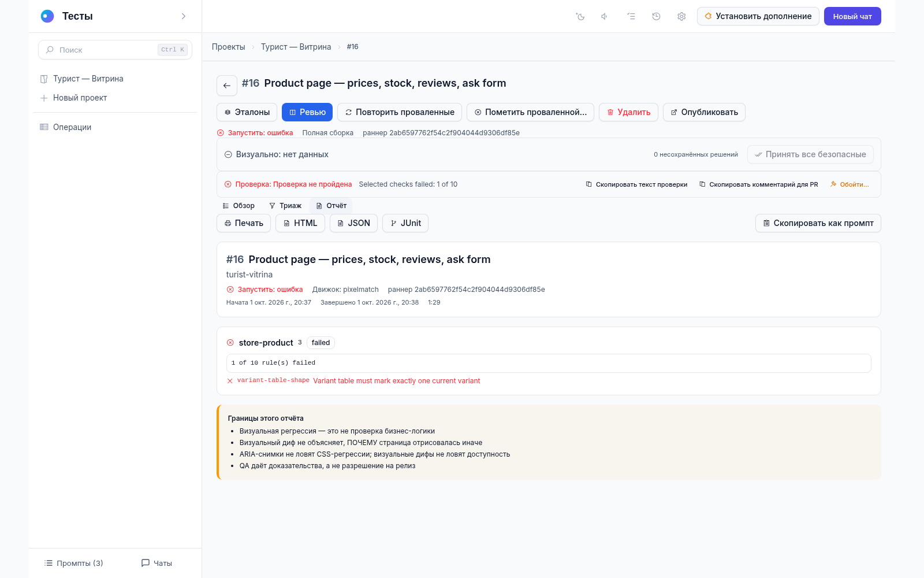This screenshot has width=924, height=578.
Task: Open Чаты at sidebar bottom
Action: click(x=157, y=563)
